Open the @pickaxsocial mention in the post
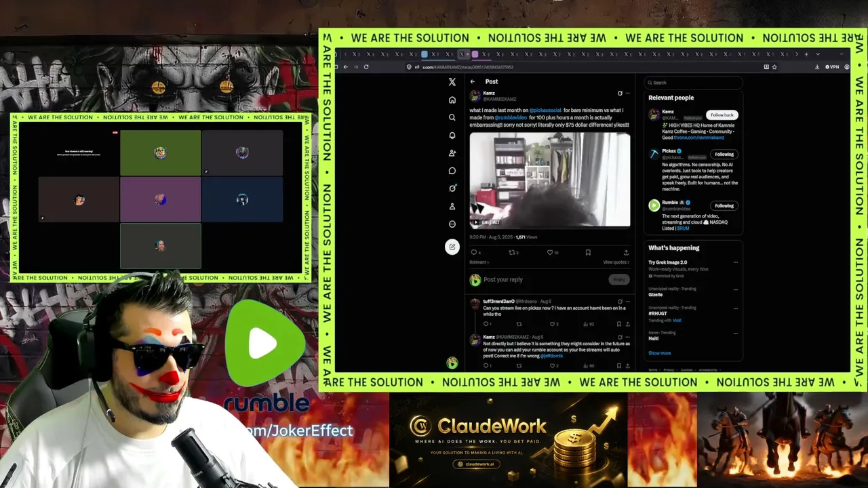The height and width of the screenshot is (488, 868). [x=545, y=110]
